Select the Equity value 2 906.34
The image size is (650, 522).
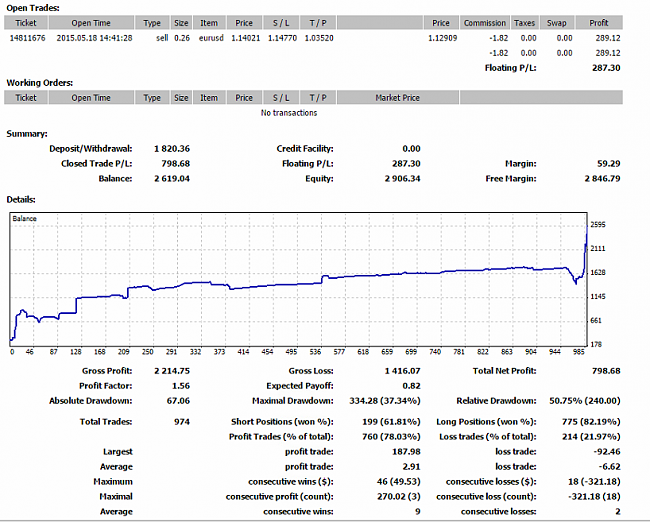(x=402, y=179)
